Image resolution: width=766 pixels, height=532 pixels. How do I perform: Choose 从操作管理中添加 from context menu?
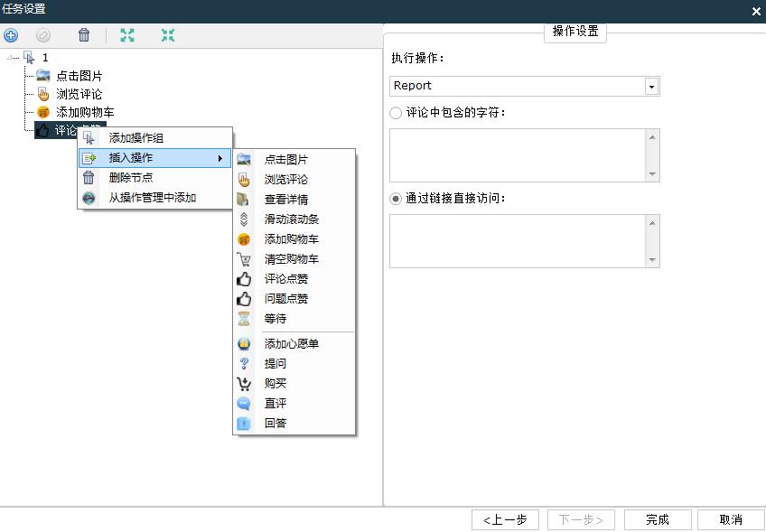pos(154,198)
